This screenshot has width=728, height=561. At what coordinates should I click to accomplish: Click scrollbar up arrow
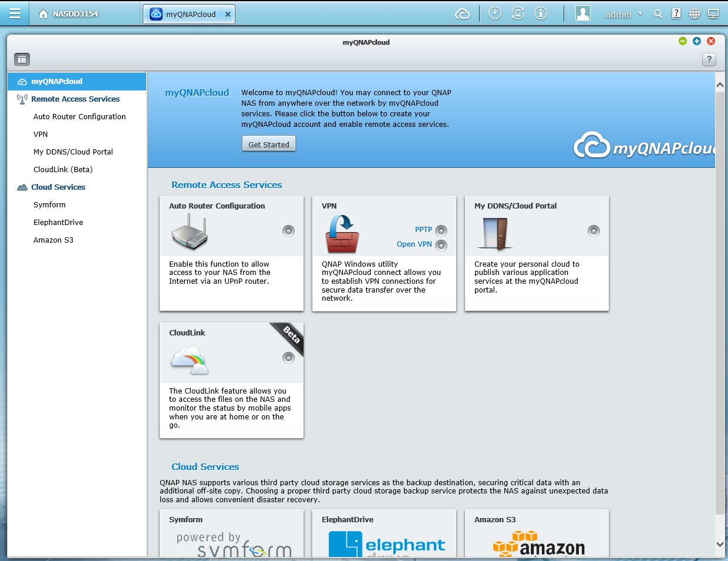(x=720, y=85)
